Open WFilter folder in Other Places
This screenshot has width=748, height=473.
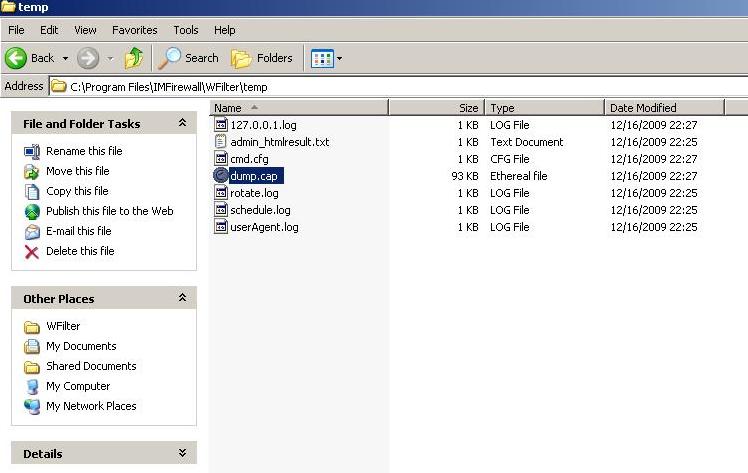pos(63,326)
